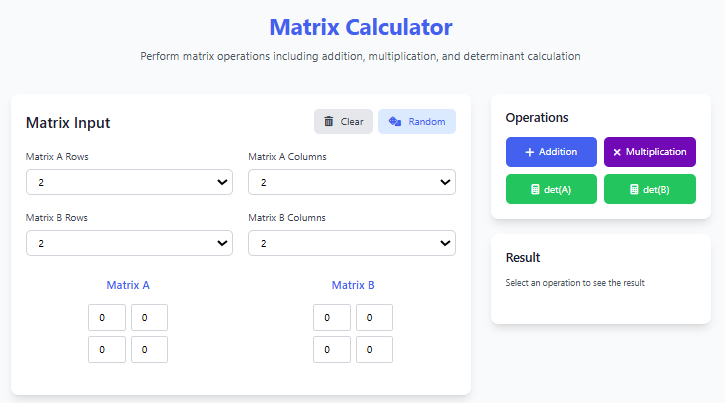Select Matrix A top-left cell input
This screenshot has height=403, width=725.
click(107, 318)
